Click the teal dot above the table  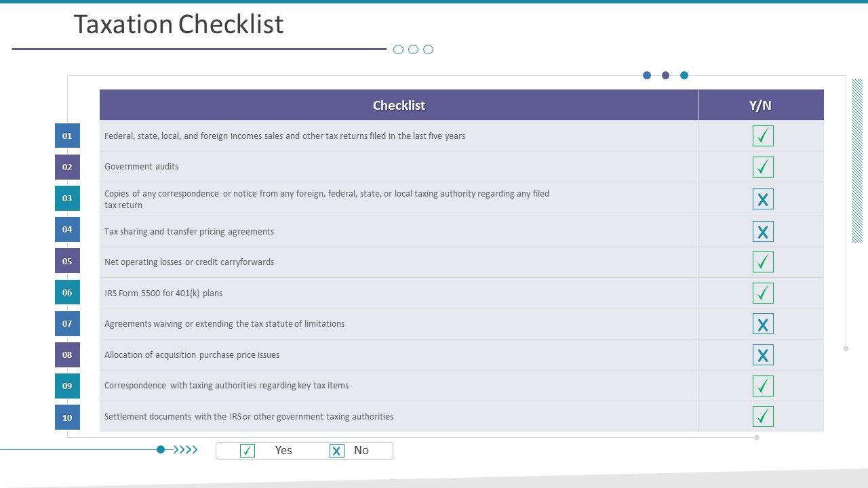click(x=684, y=75)
